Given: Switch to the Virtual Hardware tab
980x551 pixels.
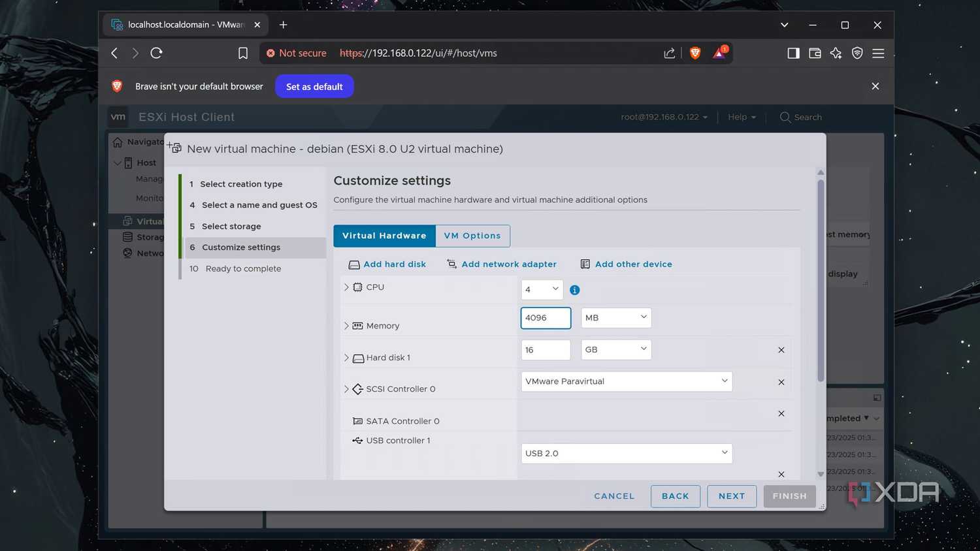Looking at the screenshot, I should tap(384, 236).
